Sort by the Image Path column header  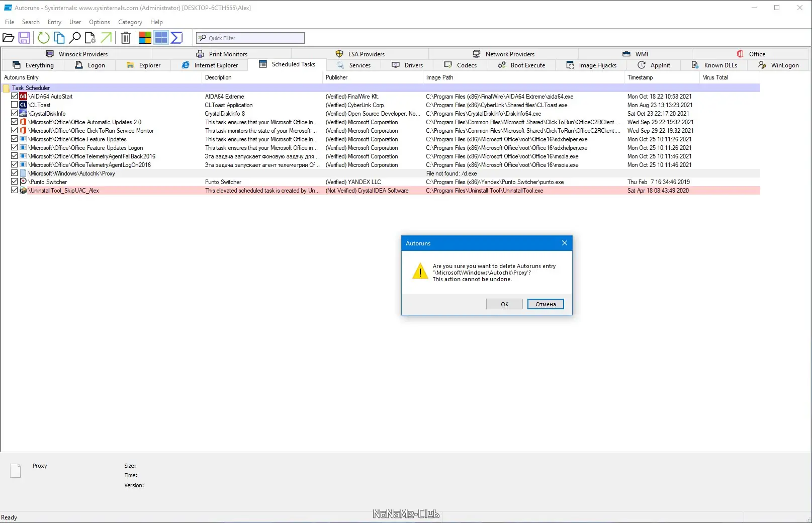click(523, 77)
